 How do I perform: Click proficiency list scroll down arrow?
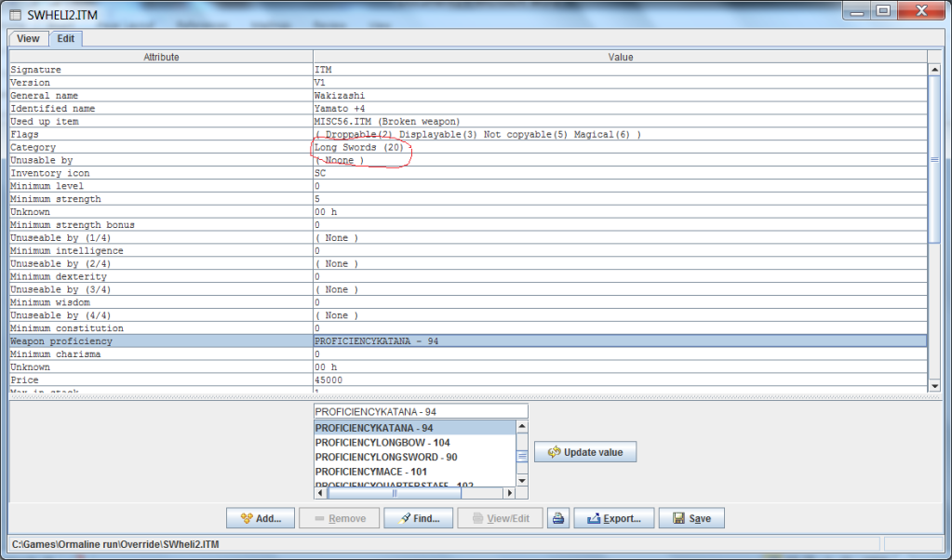522,480
